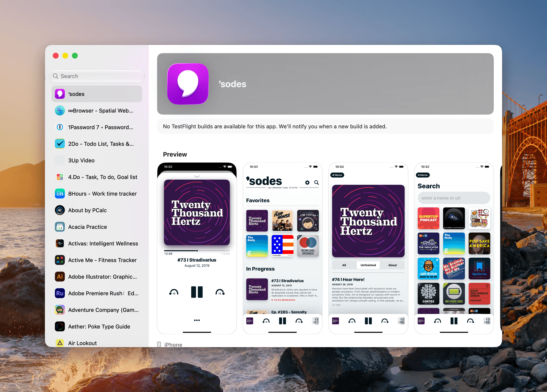Open the first preview screenshot with pause button
547x392 pixels.
(x=197, y=248)
